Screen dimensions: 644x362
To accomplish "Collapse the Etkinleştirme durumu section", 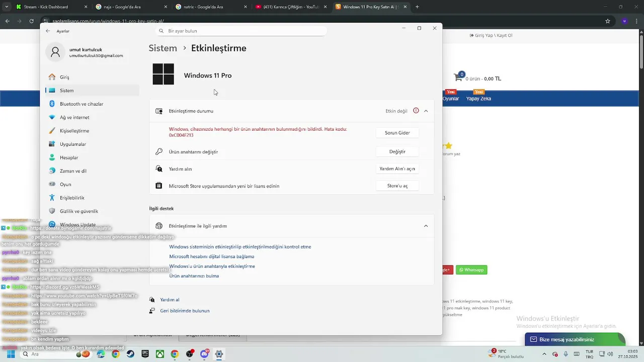I will 426,111.
